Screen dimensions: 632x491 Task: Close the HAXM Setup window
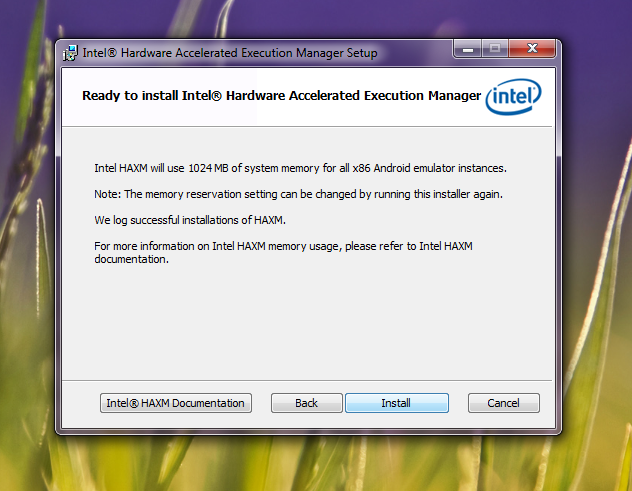click(529, 49)
